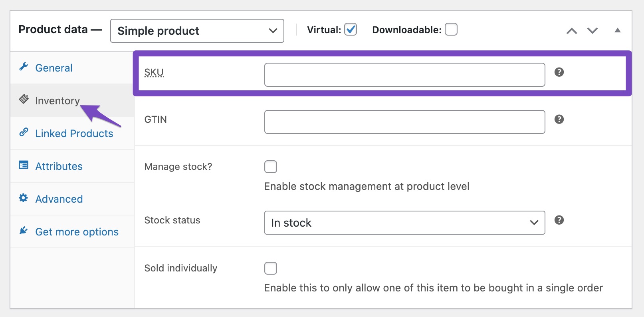Viewport: 644px width, 317px height.
Task: Click the gear icon beside Advanced
Action: click(24, 198)
